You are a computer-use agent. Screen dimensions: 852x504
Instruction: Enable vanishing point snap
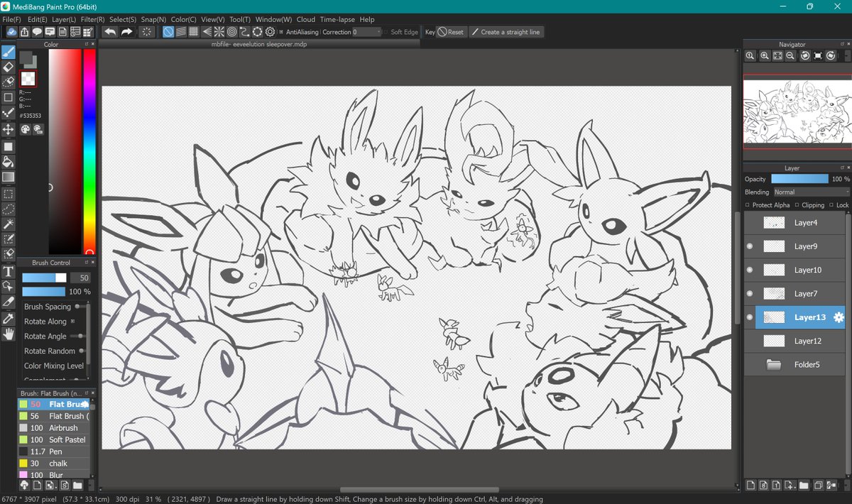pos(207,32)
